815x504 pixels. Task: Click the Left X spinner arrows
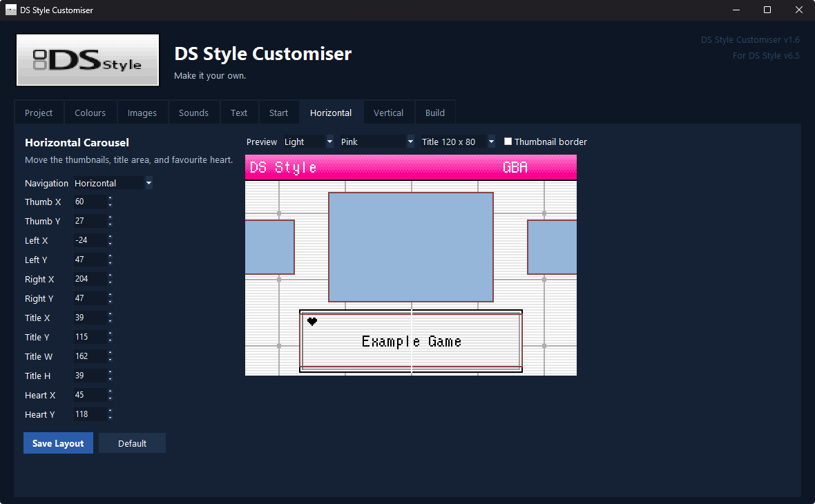tap(111, 240)
